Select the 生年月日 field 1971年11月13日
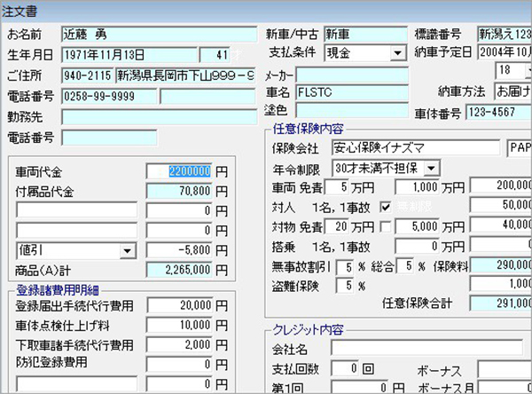 pyautogui.click(x=129, y=55)
